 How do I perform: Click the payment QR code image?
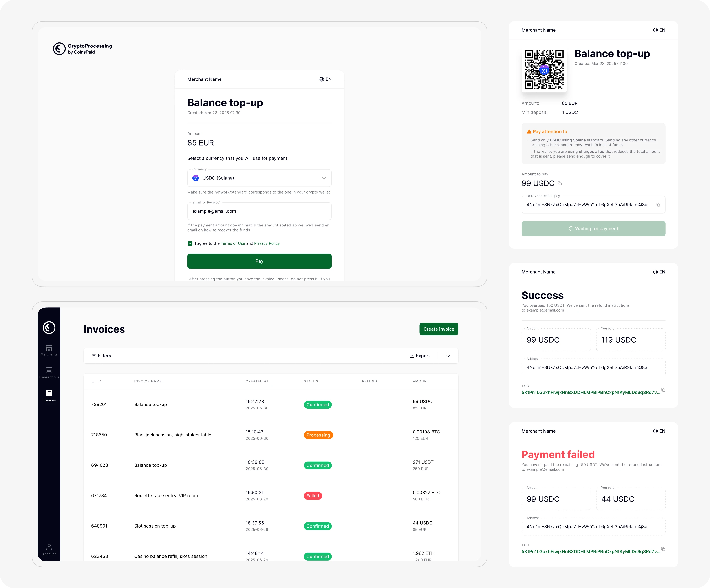pos(544,70)
